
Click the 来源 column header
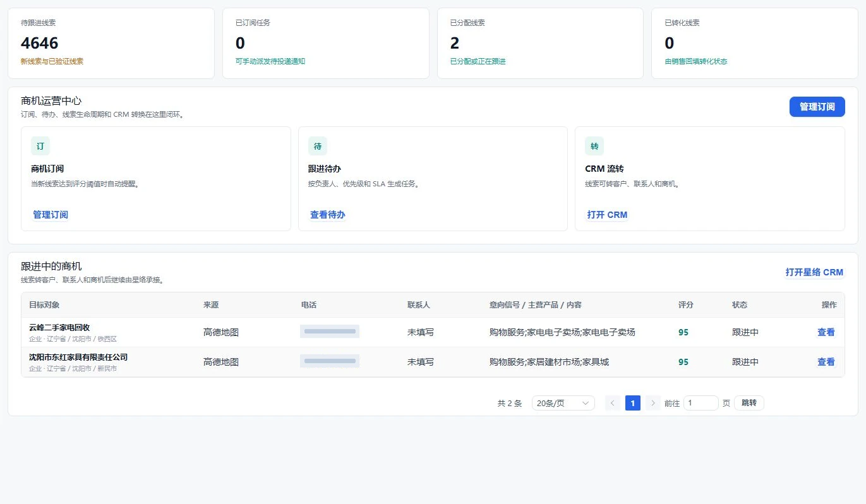(x=211, y=305)
